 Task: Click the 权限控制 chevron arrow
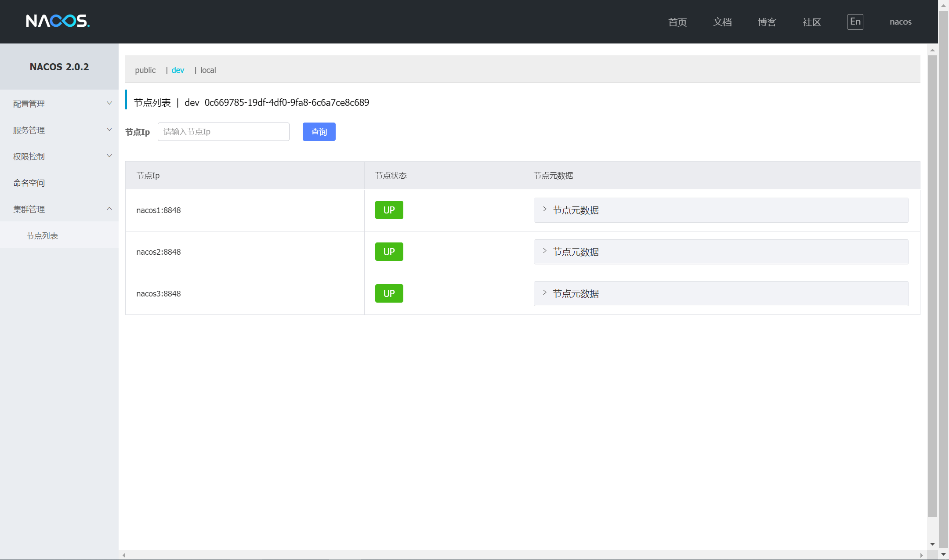109,156
